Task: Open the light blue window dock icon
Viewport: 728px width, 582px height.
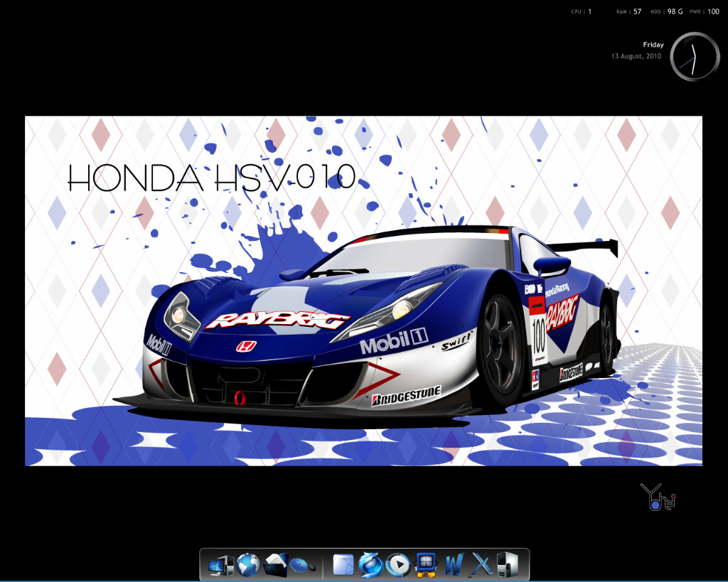Action: click(343, 565)
